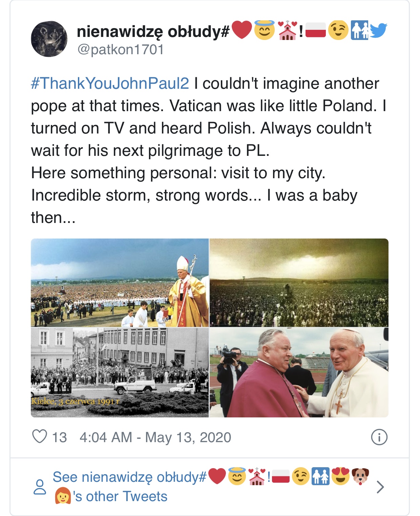Open the crowd under storm clouds photo
420x516 pixels.
pos(299,283)
